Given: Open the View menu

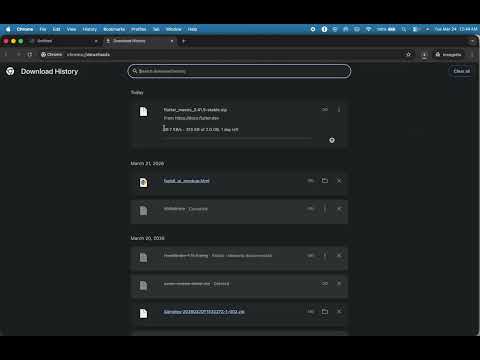Looking at the screenshot, I should coord(71,29).
